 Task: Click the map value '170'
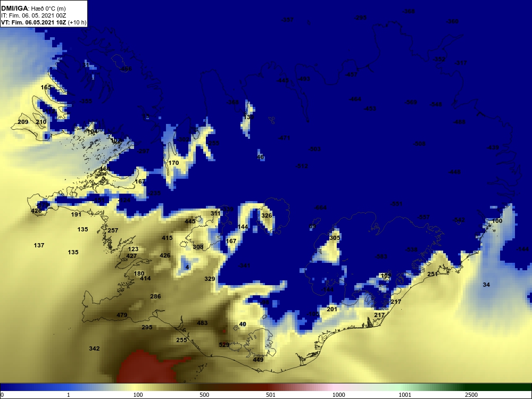(x=174, y=163)
